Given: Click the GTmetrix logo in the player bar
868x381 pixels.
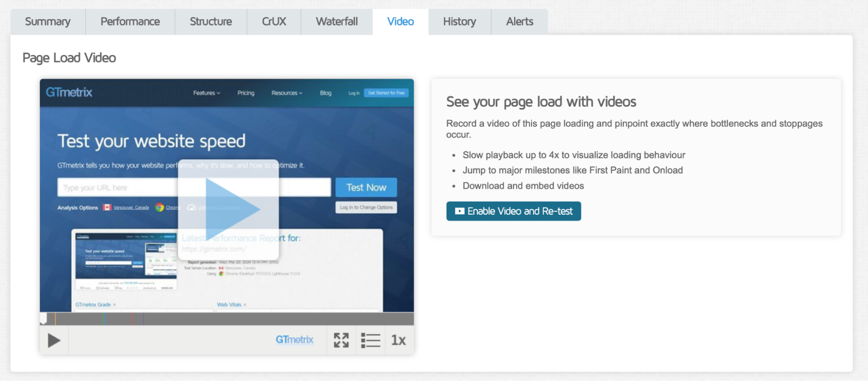Looking at the screenshot, I should [294, 340].
